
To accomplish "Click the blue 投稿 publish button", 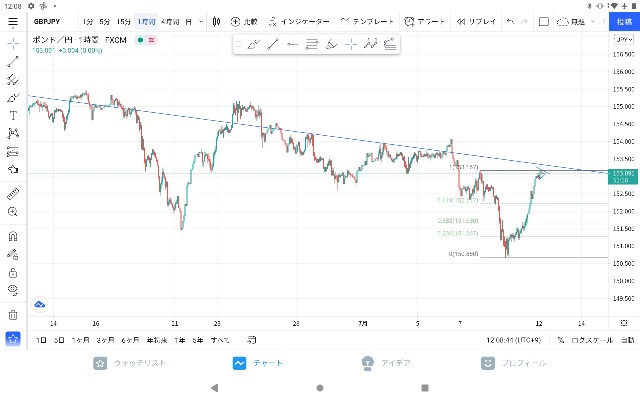I will coord(624,22).
